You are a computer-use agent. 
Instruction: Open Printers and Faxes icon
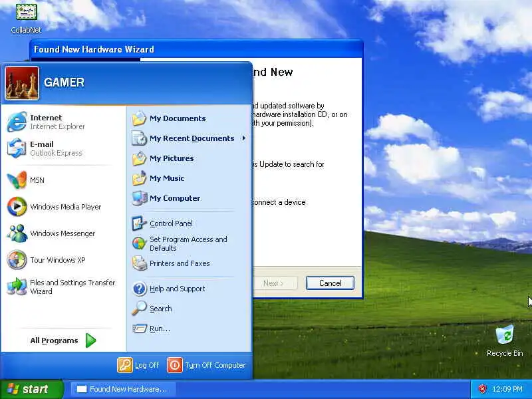point(139,263)
